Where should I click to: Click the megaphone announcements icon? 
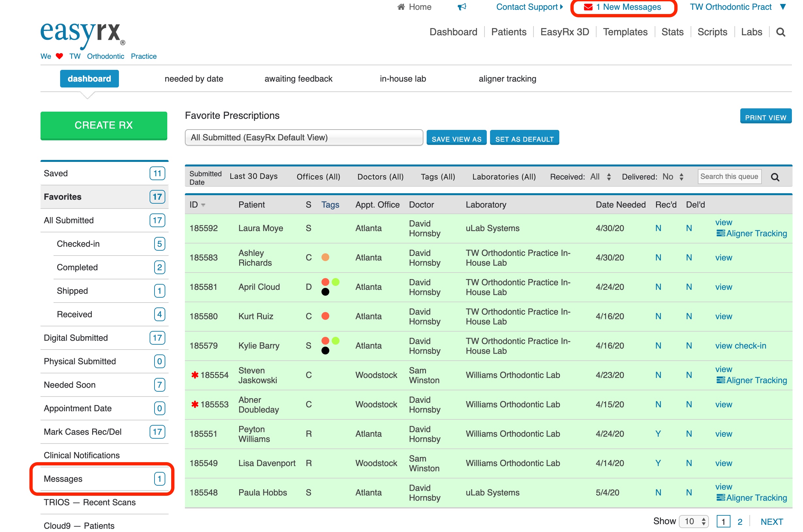tap(462, 7)
